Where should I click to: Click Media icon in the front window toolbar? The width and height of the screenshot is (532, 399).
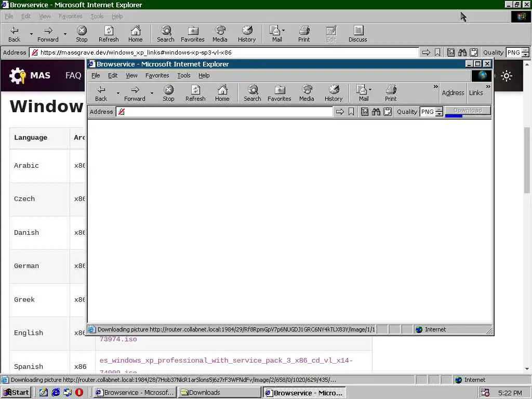[307, 94]
